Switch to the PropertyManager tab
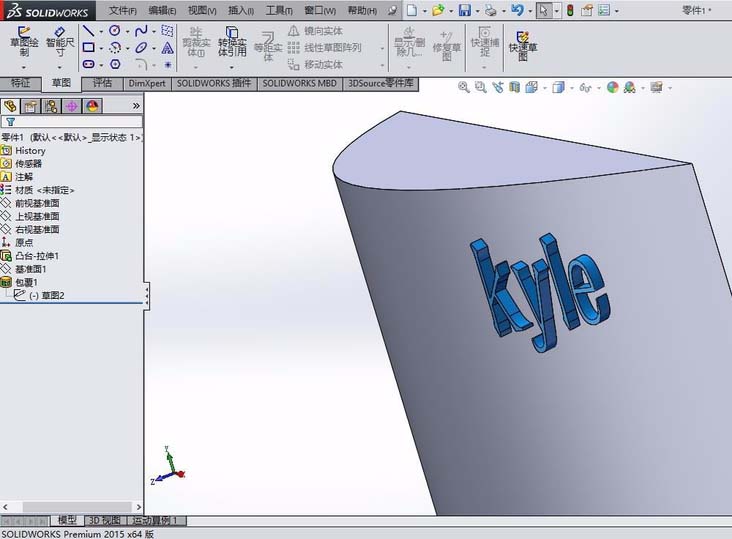732x539 pixels. coord(30,106)
